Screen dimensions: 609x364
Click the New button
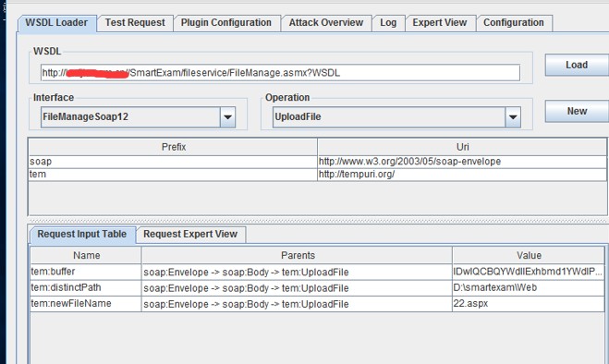[577, 111]
